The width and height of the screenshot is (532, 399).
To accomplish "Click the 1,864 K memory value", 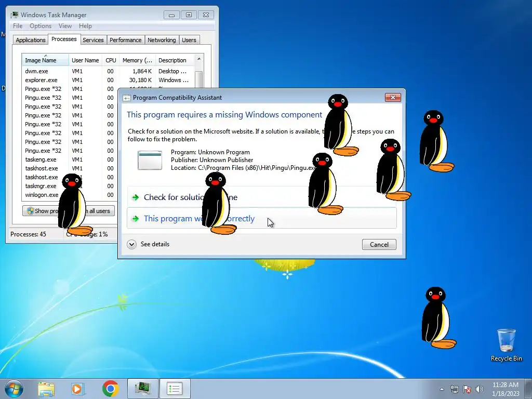I will [142, 71].
